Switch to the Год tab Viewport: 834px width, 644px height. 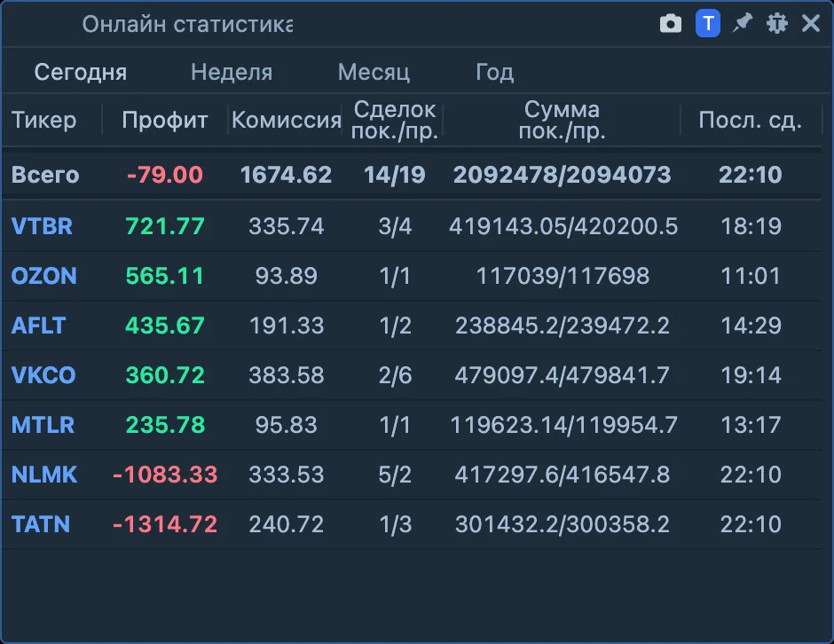pyautogui.click(x=495, y=72)
